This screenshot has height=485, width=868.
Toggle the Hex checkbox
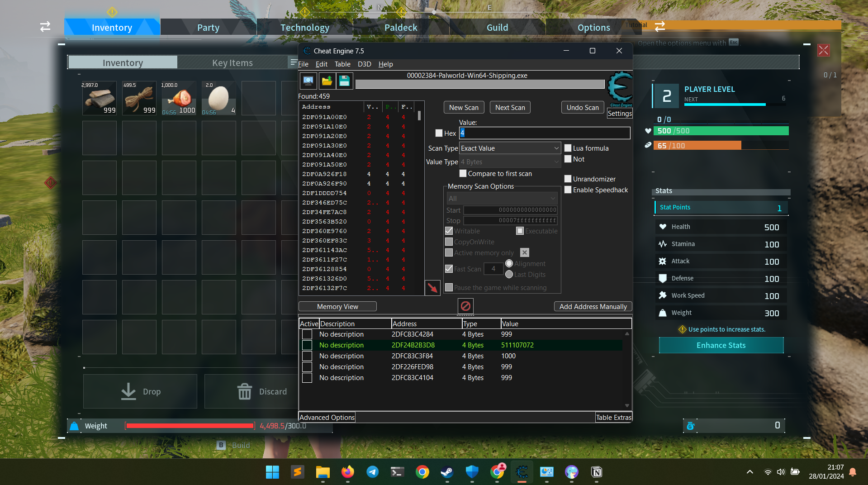pyautogui.click(x=439, y=133)
